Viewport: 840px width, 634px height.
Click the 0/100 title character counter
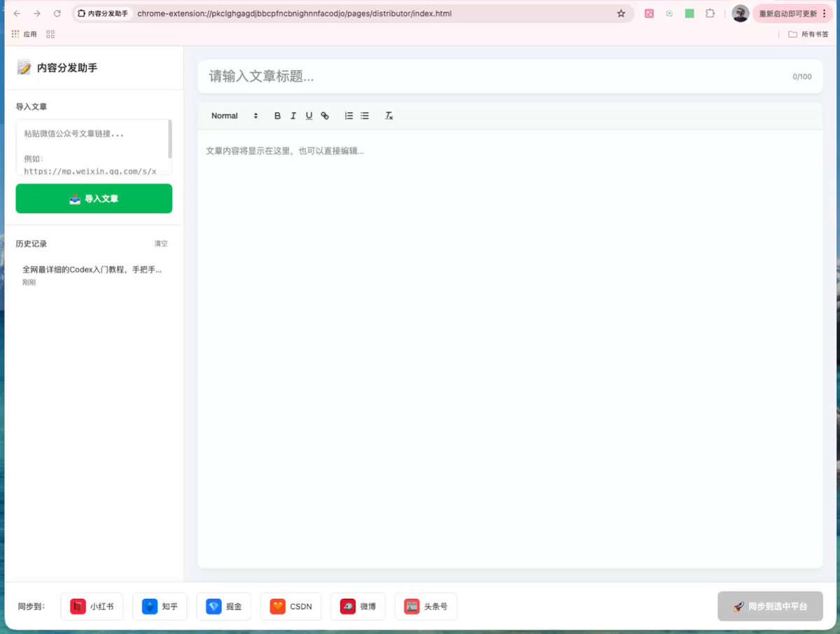(802, 77)
